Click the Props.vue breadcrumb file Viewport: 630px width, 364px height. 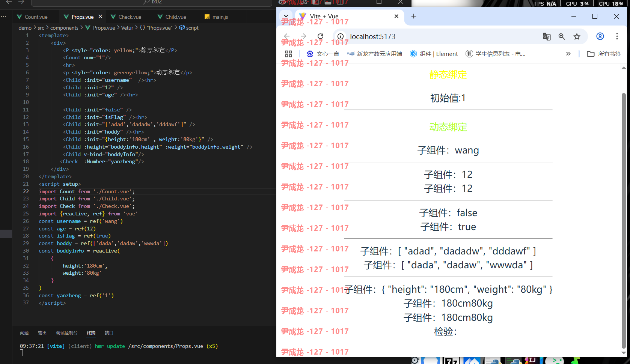(x=100, y=28)
